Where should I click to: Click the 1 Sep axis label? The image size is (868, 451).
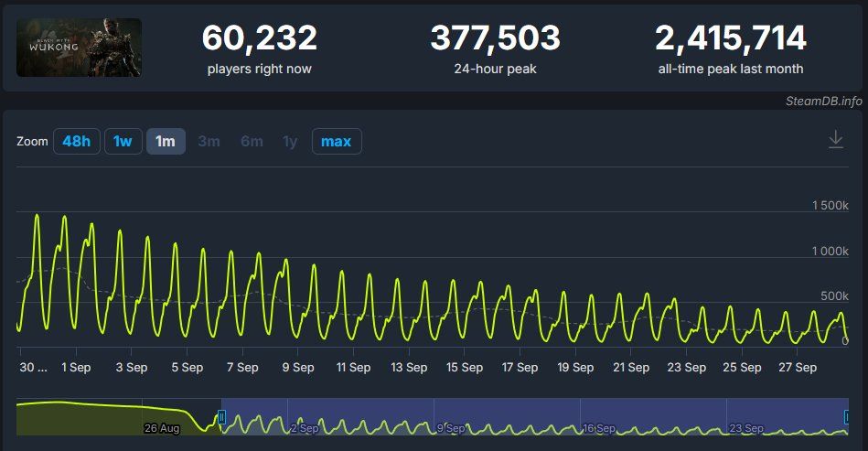click(x=76, y=368)
